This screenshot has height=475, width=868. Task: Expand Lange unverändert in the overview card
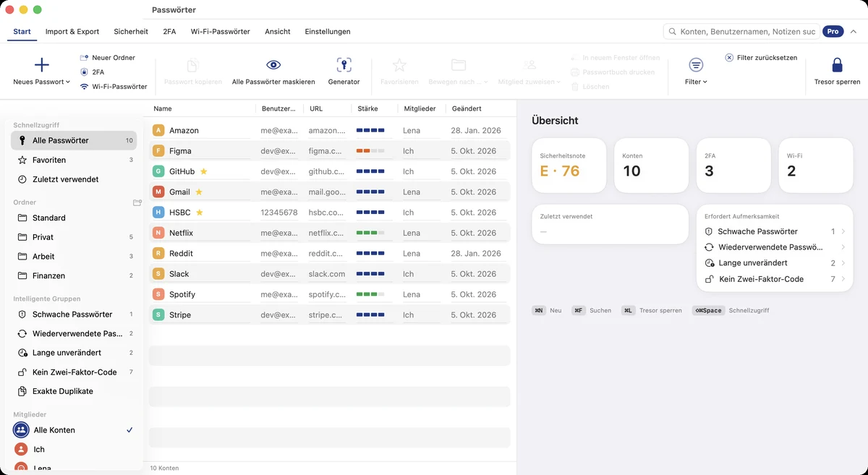tap(843, 263)
